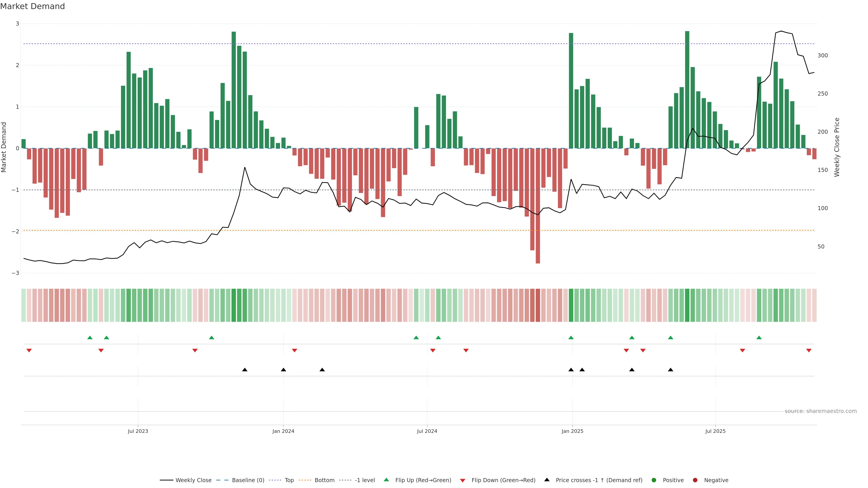The image size is (868, 488).
Task: Toggle the Top dotted line legend entry
Action: 289,480
